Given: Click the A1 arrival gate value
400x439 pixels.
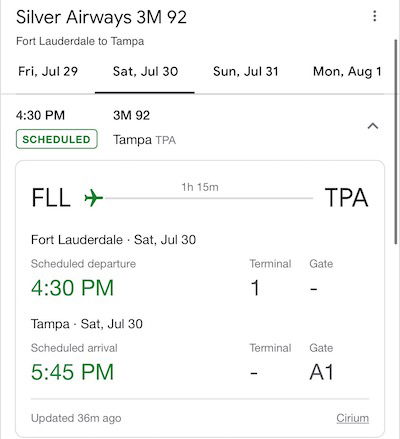Looking at the screenshot, I should 321,372.
